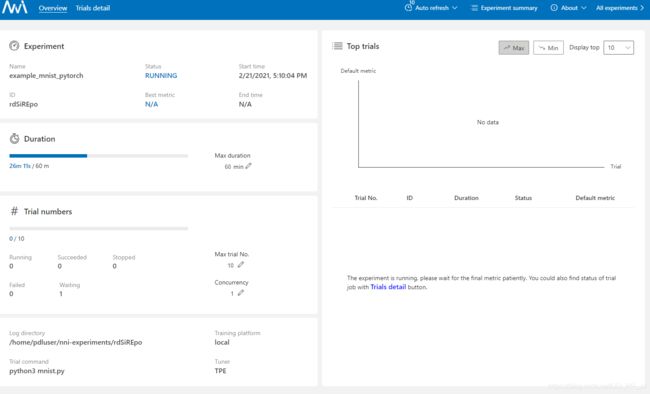Click the Top trials list icon
This screenshot has height=394, width=650.
[337, 46]
